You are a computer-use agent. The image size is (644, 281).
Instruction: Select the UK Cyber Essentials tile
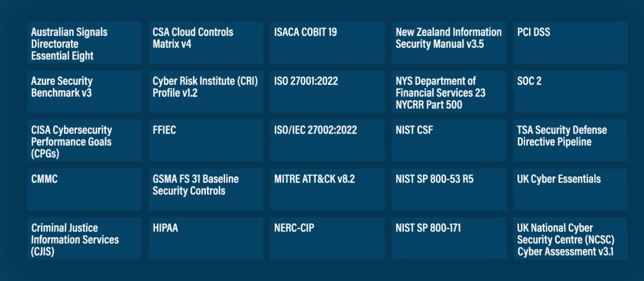click(571, 189)
